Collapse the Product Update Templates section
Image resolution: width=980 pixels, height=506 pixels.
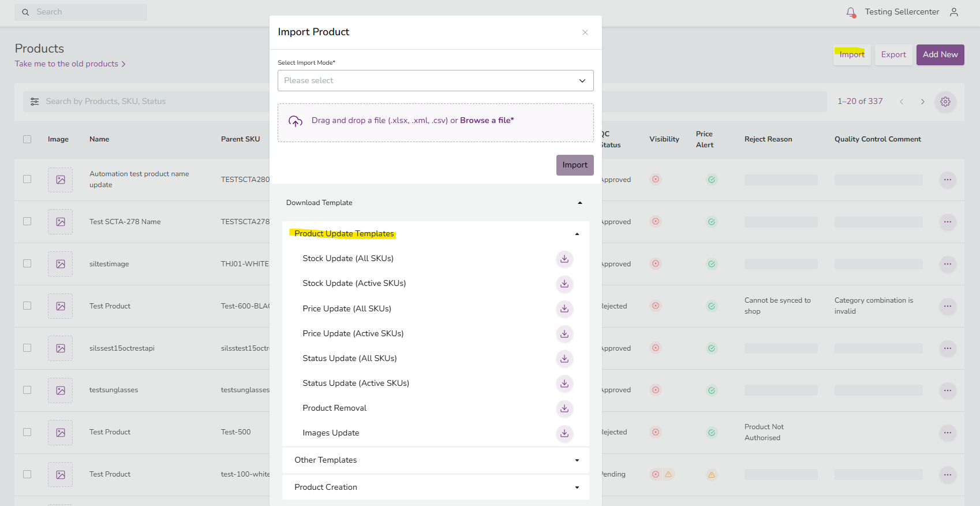(577, 234)
